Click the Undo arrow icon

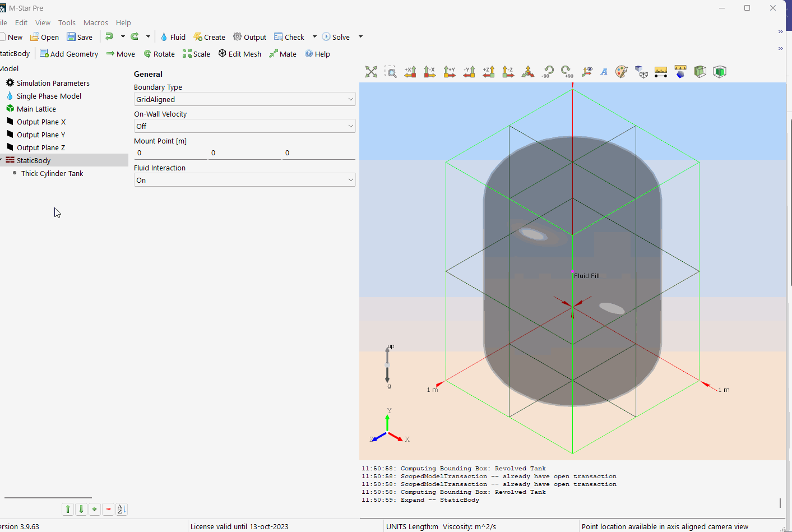click(109, 37)
